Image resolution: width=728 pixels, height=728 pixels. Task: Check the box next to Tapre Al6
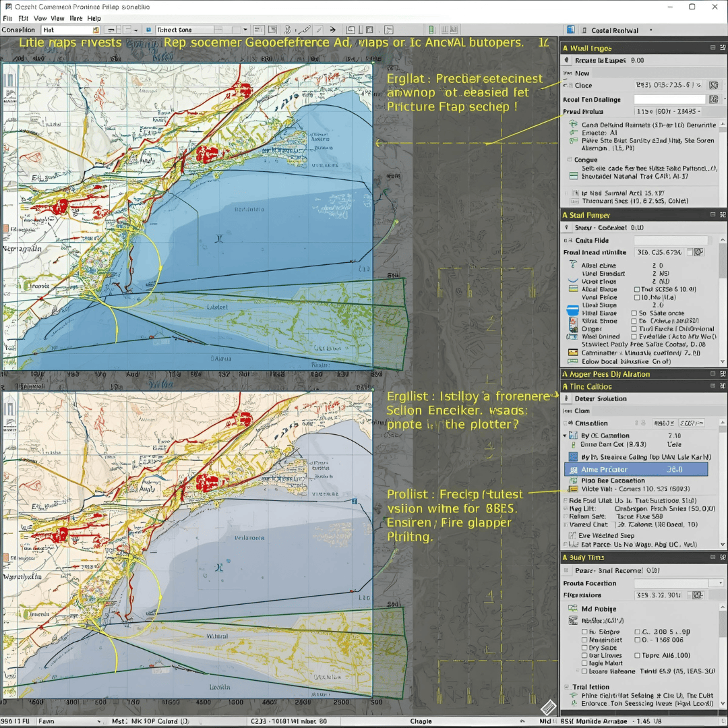[638, 655]
